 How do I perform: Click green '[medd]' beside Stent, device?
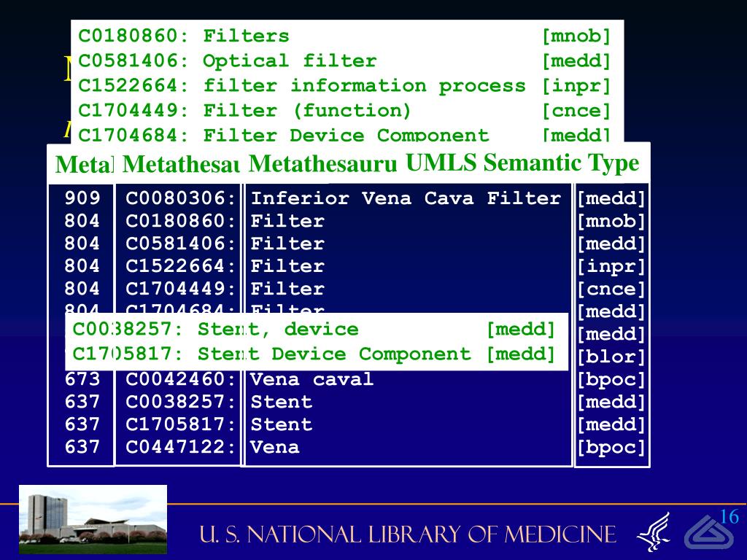pos(521,329)
